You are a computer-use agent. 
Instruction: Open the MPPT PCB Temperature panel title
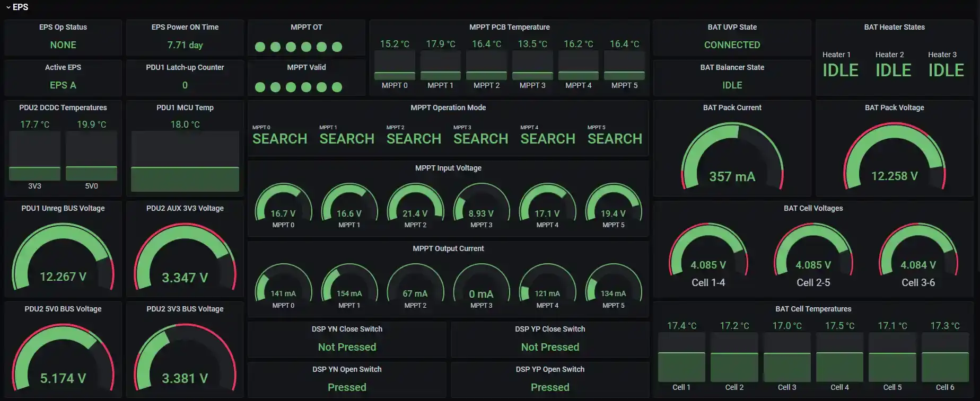[x=510, y=27]
